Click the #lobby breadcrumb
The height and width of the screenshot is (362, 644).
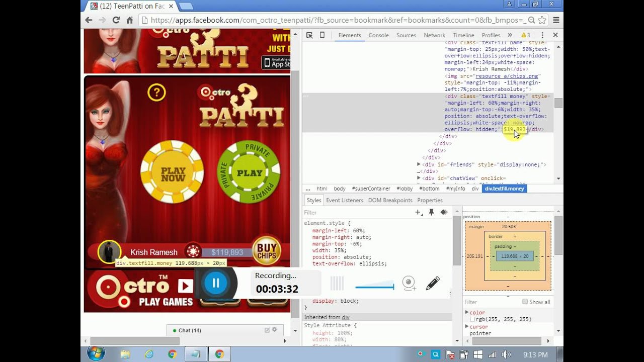coord(405,189)
